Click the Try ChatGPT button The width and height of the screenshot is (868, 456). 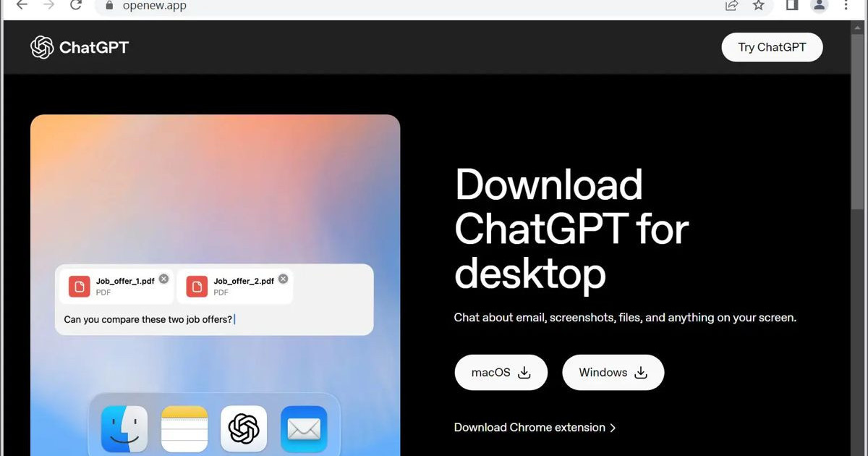coord(772,47)
